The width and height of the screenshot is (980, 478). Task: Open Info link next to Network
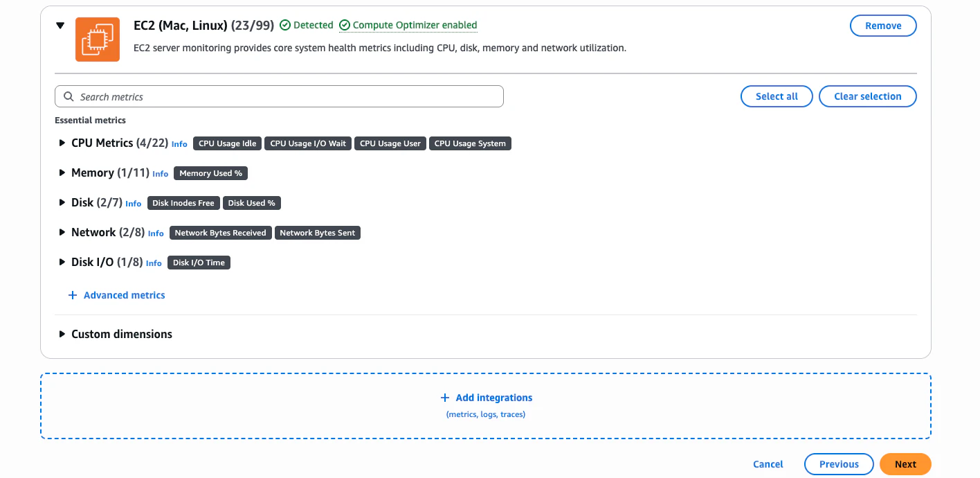(x=156, y=233)
